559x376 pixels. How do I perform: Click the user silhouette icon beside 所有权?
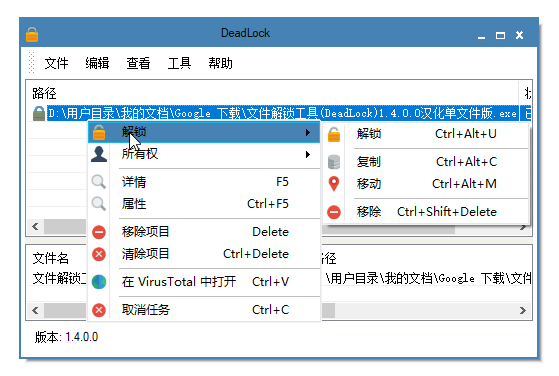pos(99,154)
